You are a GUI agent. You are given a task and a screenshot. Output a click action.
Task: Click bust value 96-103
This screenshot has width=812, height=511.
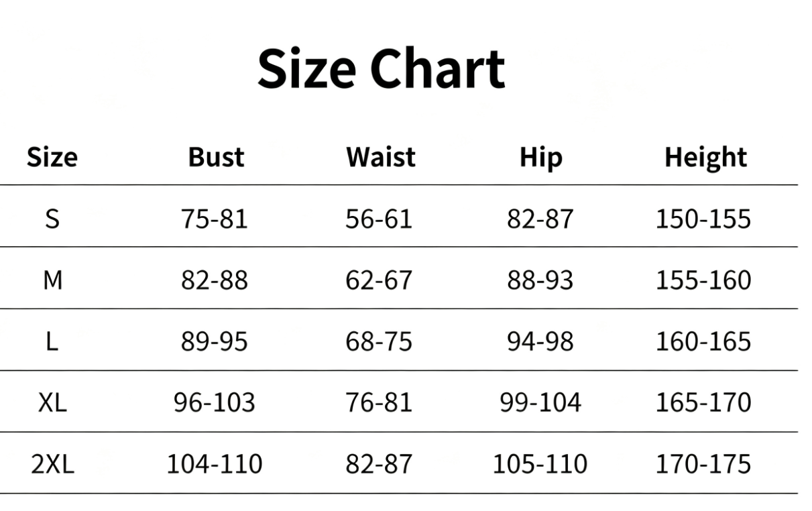215,402
